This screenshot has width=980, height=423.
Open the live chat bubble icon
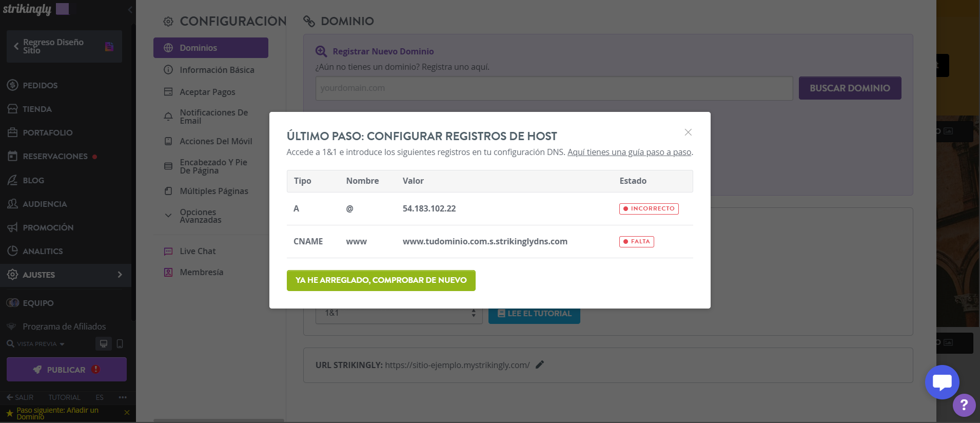(x=942, y=382)
